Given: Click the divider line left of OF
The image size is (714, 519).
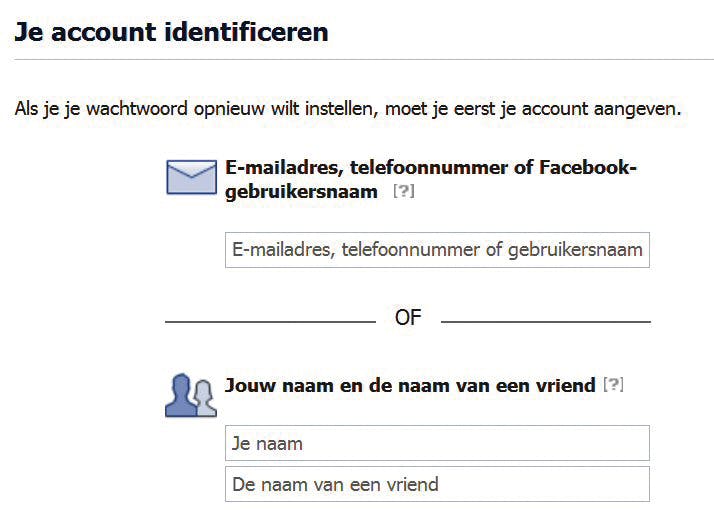Looking at the screenshot, I should 270,322.
